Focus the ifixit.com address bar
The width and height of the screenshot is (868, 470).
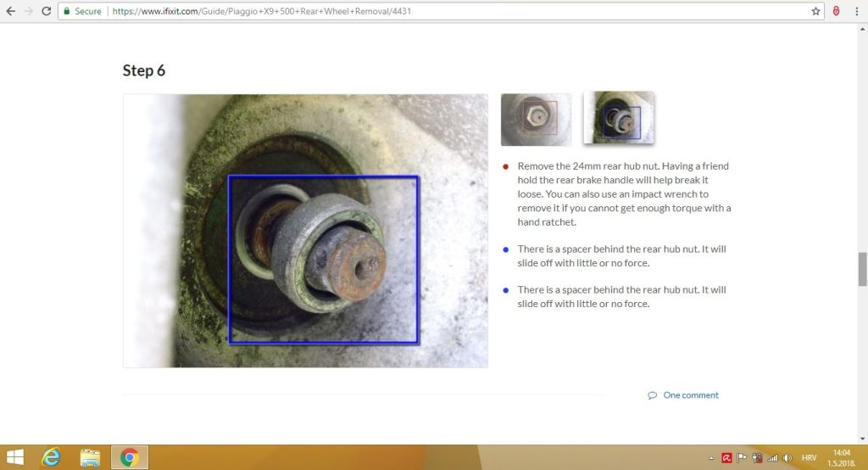(x=442, y=11)
